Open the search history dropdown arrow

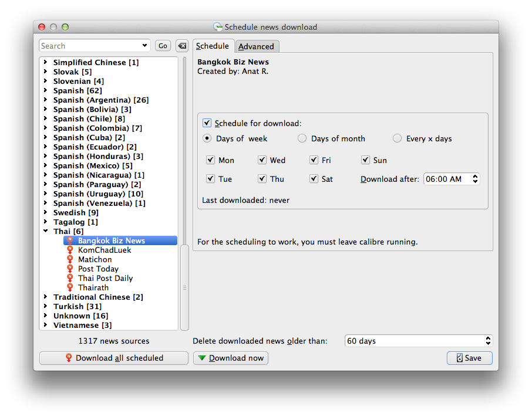pyautogui.click(x=145, y=46)
